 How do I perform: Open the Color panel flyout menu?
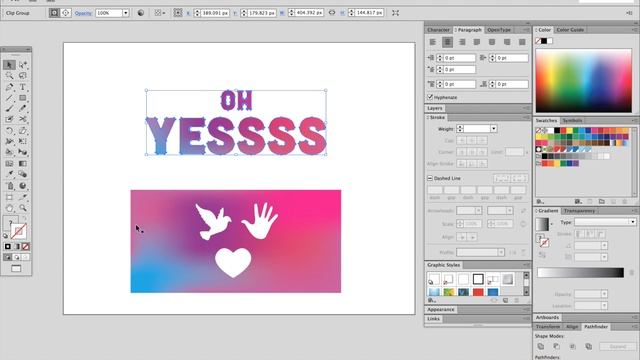pos(634,30)
